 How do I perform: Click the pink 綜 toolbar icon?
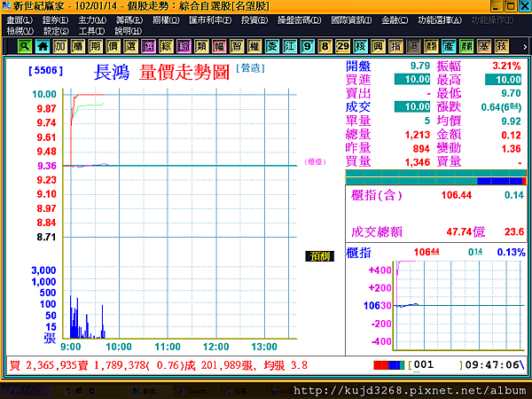pyautogui.click(x=184, y=46)
